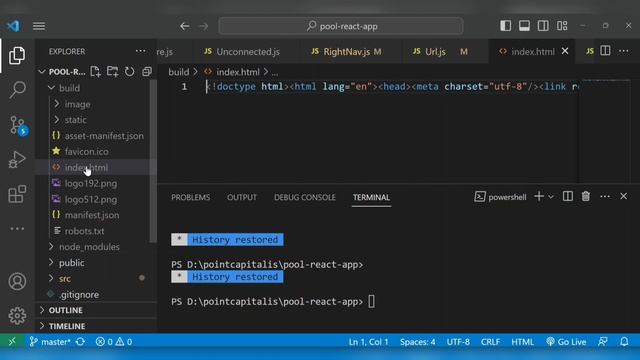Change language mode HTML in status bar

coord(522,341)
